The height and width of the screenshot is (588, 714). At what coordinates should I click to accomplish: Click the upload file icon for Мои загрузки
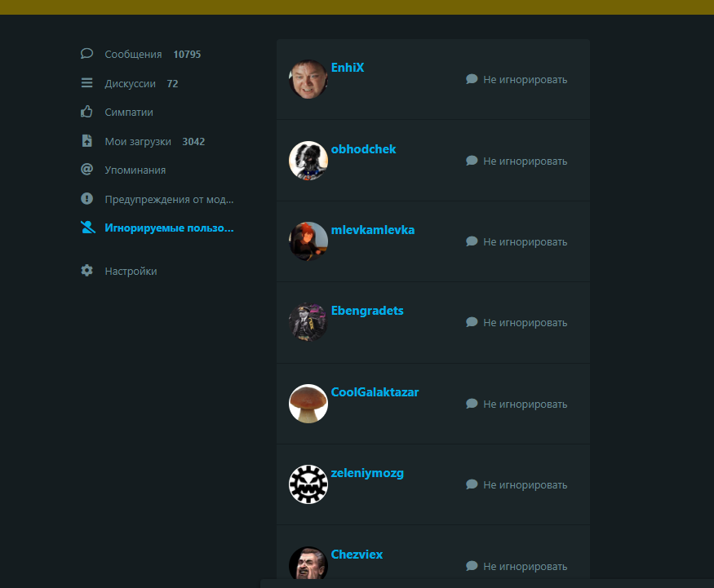tap(86, 140)
